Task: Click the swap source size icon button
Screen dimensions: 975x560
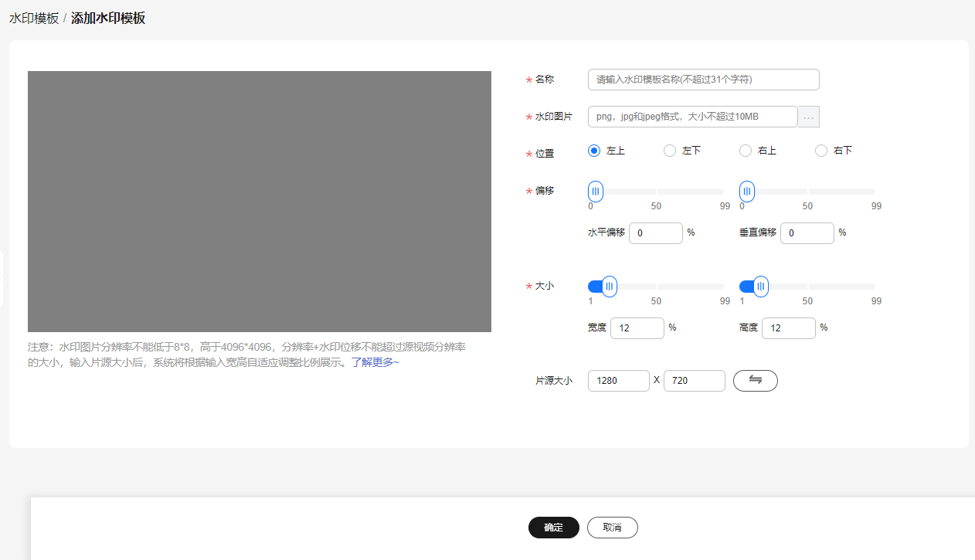Action: click(x=755, y=381)
